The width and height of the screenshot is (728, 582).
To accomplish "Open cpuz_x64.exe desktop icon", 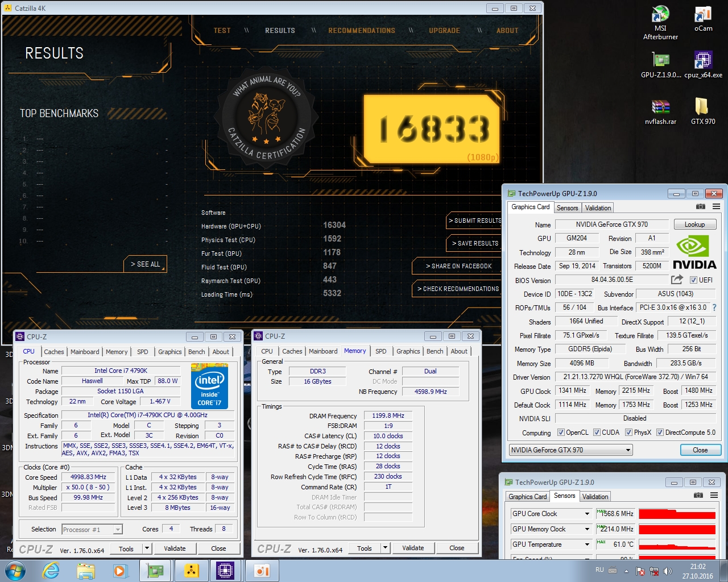I will click(x=703, y=65).
